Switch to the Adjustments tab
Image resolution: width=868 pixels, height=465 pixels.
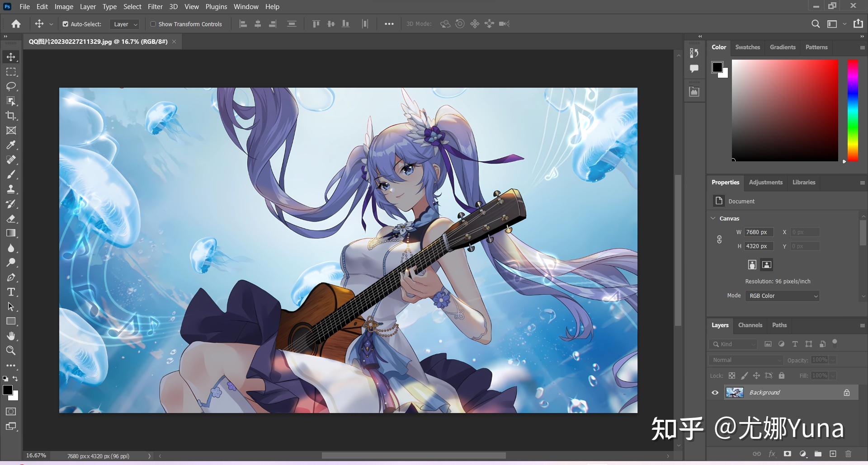coord(765,182)
